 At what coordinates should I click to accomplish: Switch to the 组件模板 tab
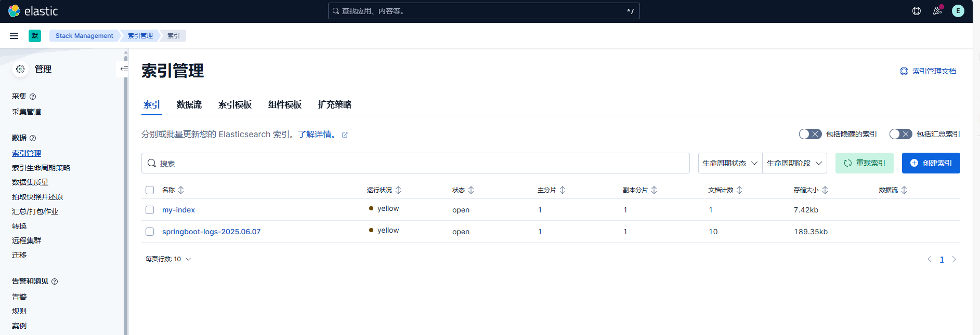point(285,104)
